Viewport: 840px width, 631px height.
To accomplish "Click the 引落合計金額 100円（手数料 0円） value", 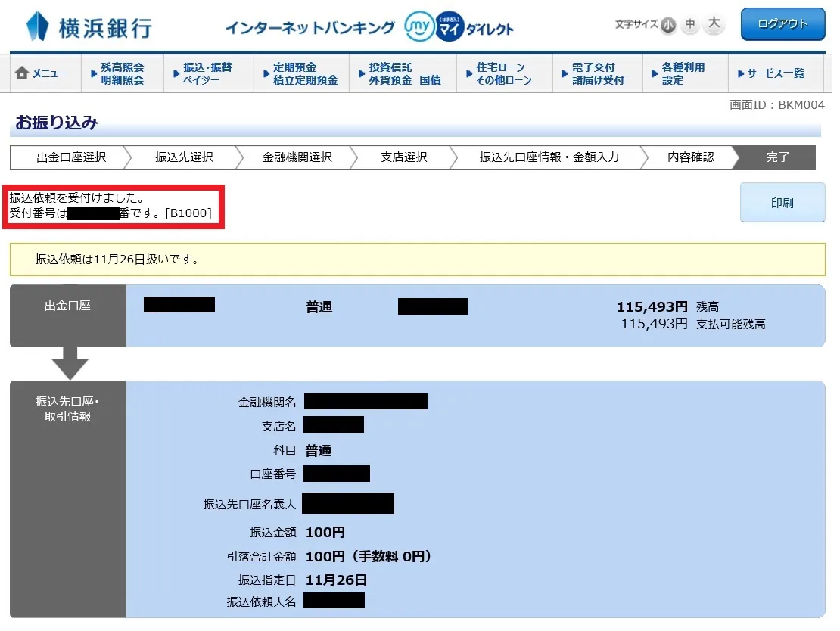I will [369, 557].
